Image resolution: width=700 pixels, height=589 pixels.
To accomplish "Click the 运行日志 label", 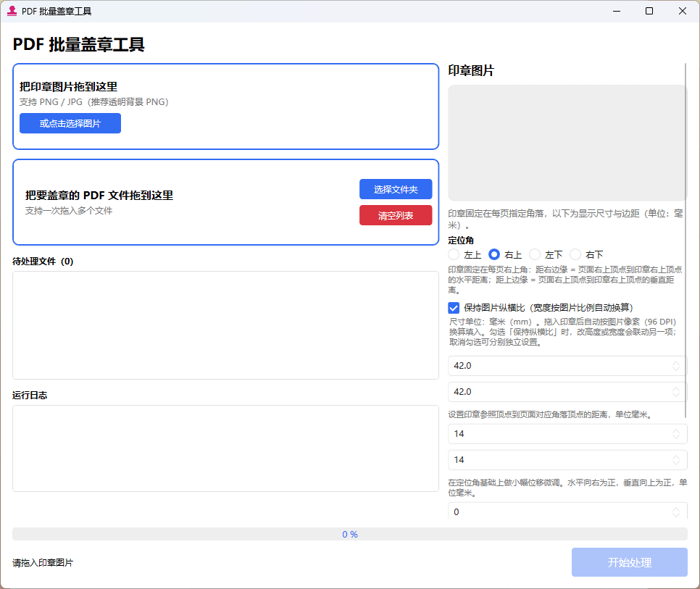I will [x=30, y=396].
